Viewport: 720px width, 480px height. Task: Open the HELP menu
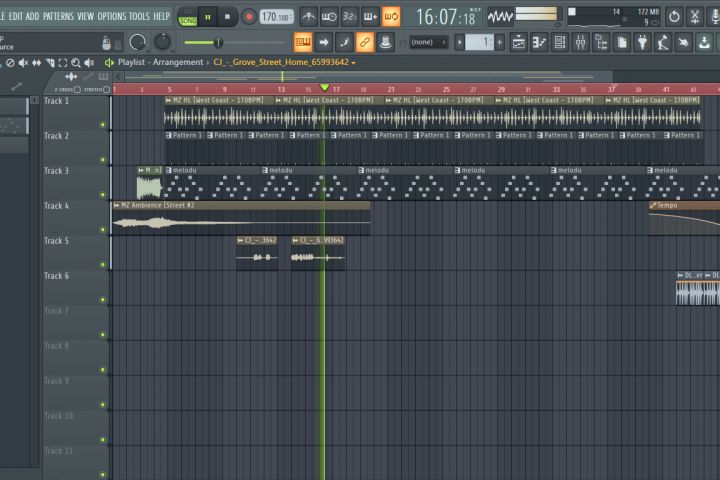pos(161,17)
